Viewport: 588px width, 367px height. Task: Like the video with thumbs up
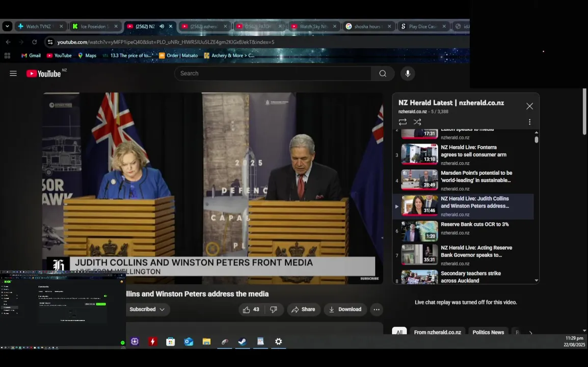(x=251, y=309)
